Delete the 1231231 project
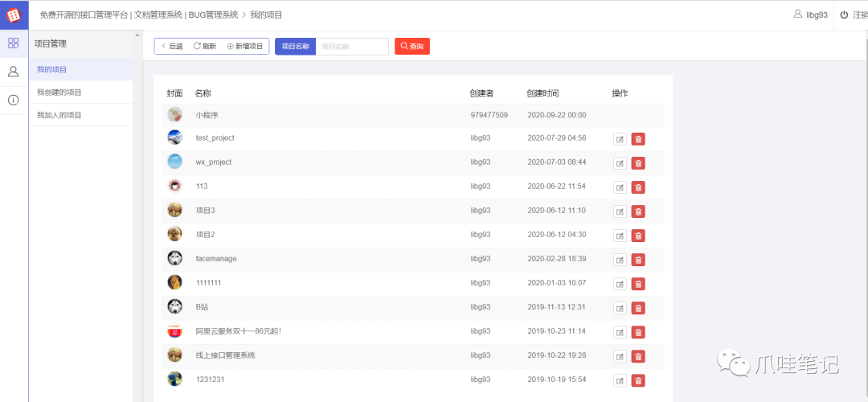868x402 pixels. pos(638,380)
